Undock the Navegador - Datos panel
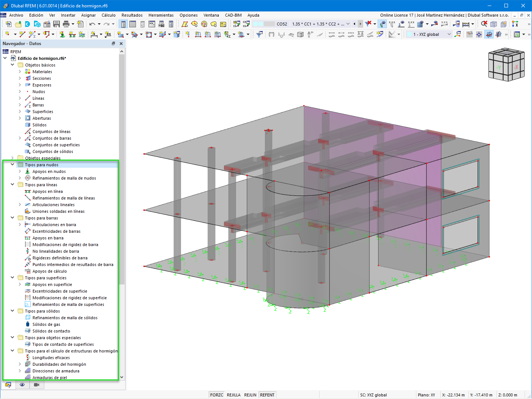Viewport: 532px width, 399px height. pyautogui.click(x=113, y=44)
